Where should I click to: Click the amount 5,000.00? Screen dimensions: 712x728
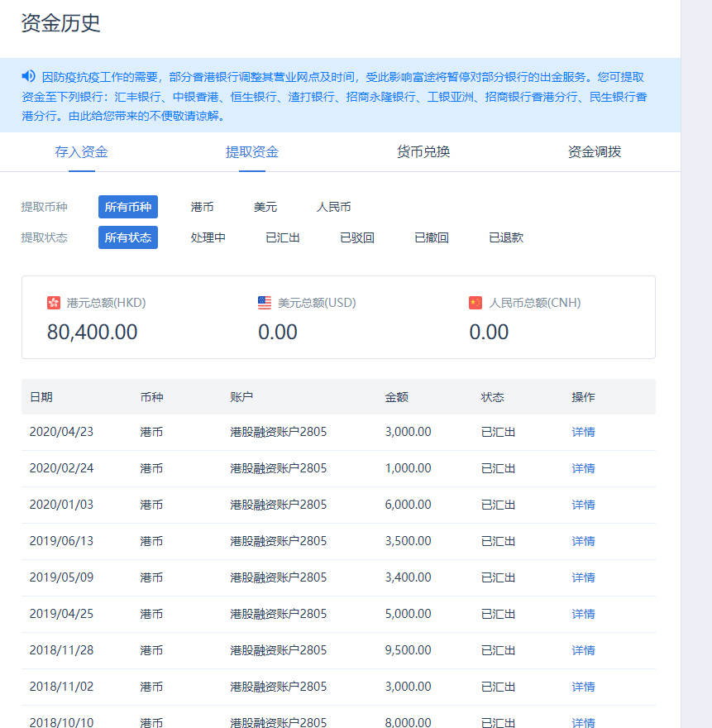(x=408, y=613)
